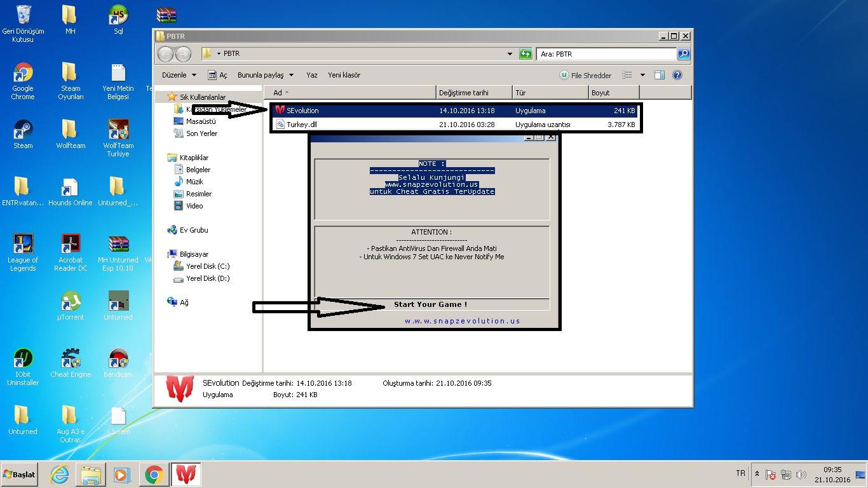Select the Sql desktop shortcut

coord(118,20)
